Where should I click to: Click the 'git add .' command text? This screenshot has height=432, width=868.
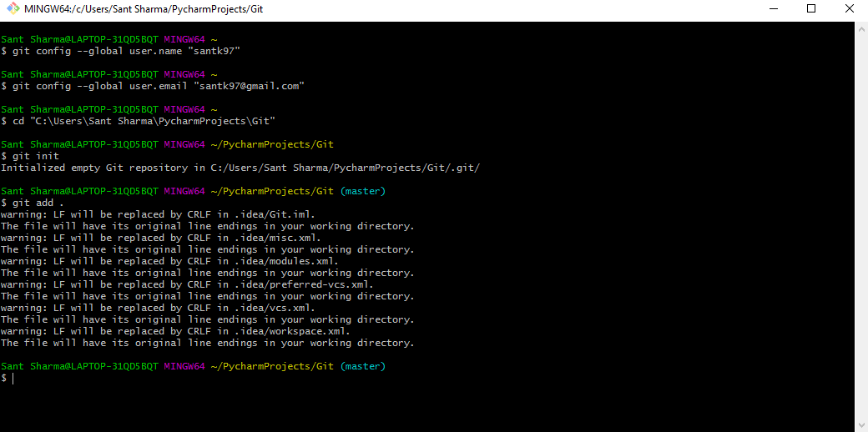tap(38, 203)
